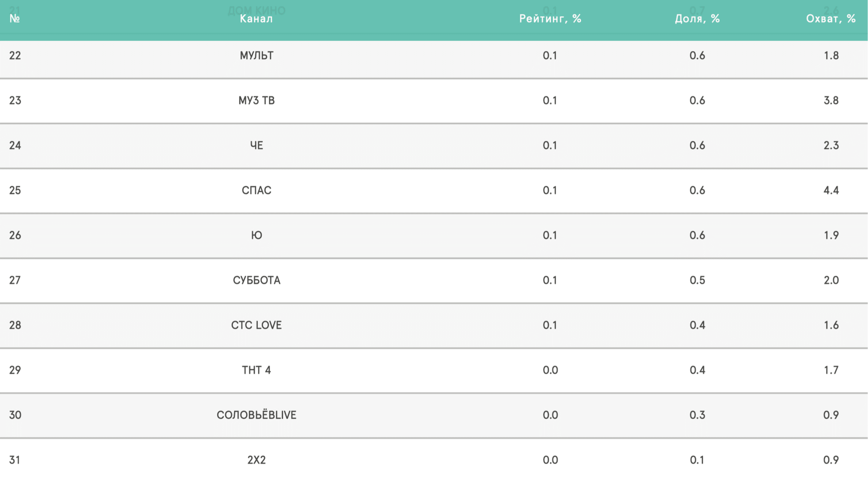
Task: Click the Рейтинг, % column header
Action: coord(550,18)
